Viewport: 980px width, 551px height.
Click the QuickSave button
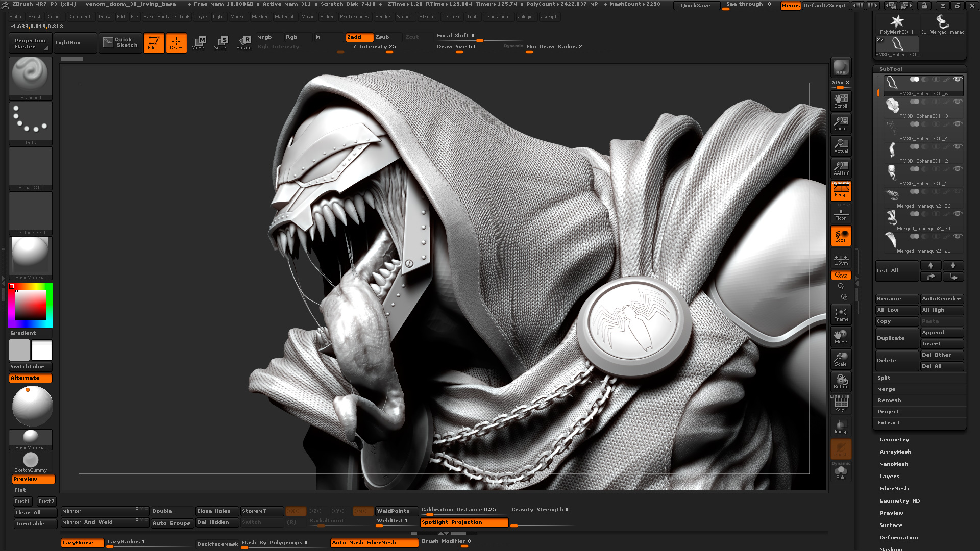[x=696, y=6]
